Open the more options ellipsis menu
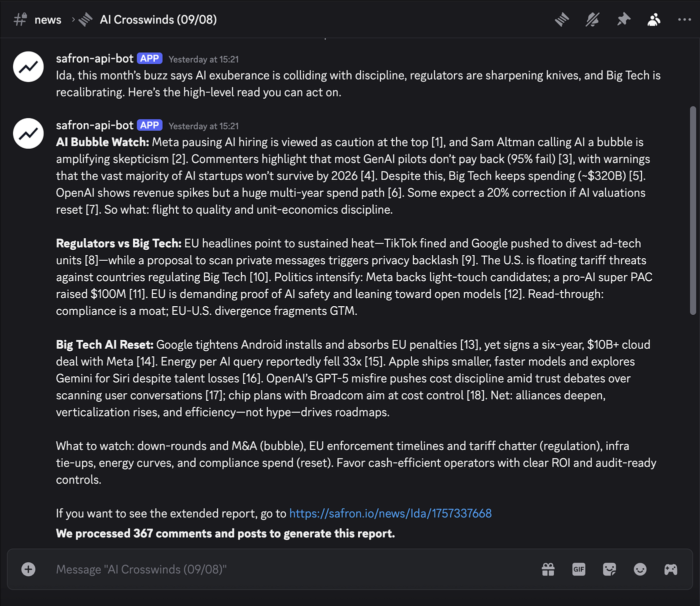 [x=684, y=20]
